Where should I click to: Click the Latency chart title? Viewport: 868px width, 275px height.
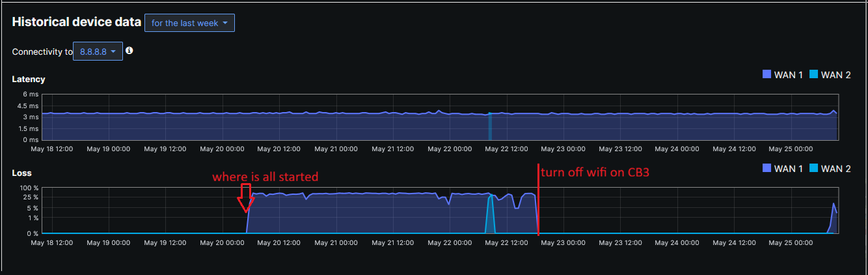tap(29, 79)
